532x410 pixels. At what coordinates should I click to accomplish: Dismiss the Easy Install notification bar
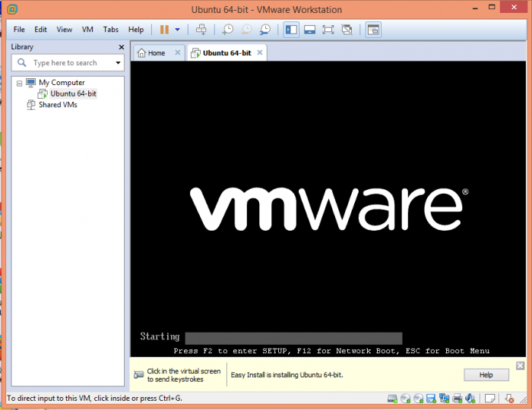[520, 365]
